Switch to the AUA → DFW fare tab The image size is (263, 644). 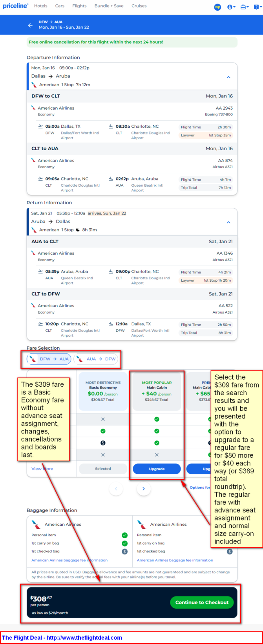(96, 359)
